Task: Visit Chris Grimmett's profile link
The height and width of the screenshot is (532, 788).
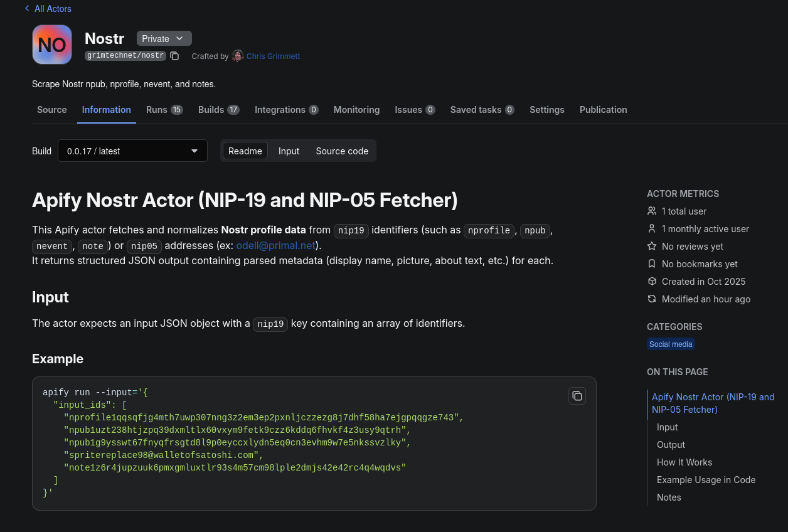Action: pyautogui.click(x=273, y=56)
